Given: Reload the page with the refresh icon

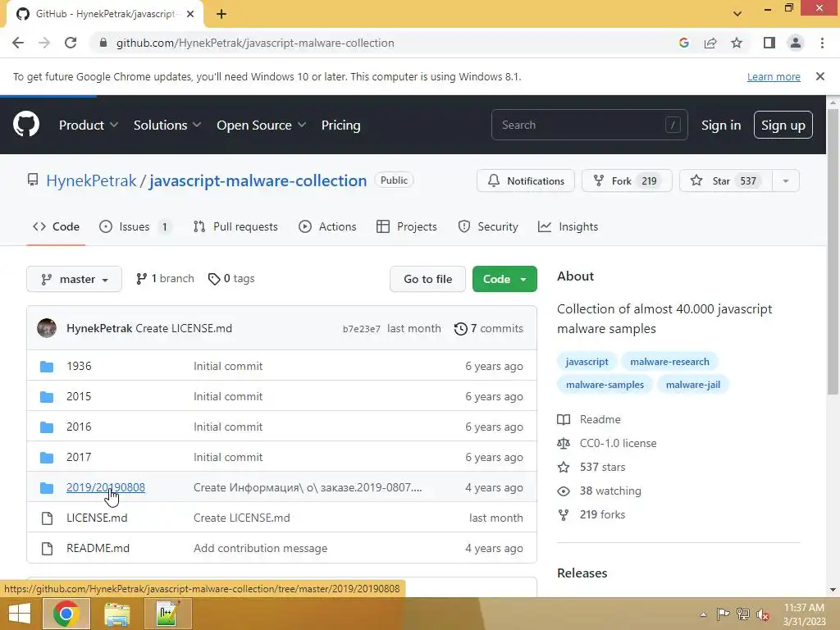Looking at the screenshot, I should 71,43.
